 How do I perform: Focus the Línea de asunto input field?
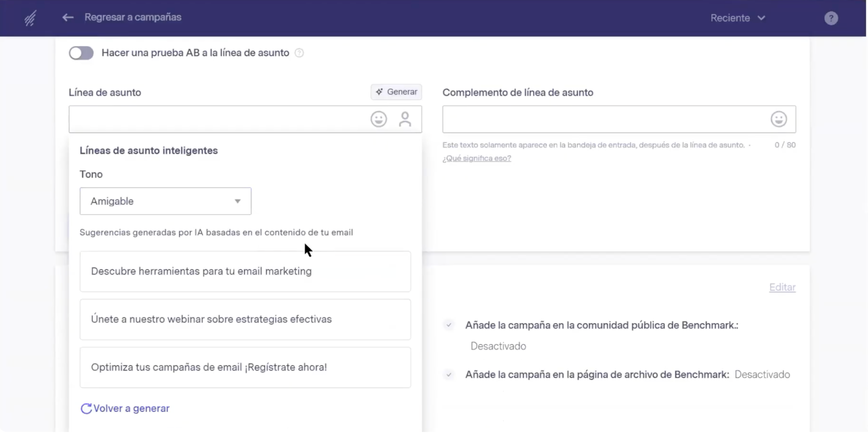point(245,119)
